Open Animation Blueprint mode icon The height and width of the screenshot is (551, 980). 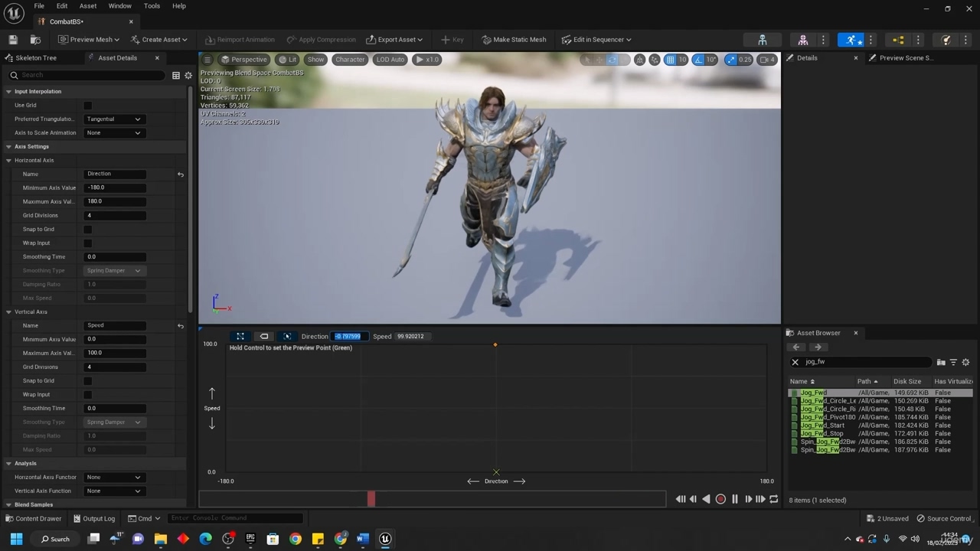[898, 40]
